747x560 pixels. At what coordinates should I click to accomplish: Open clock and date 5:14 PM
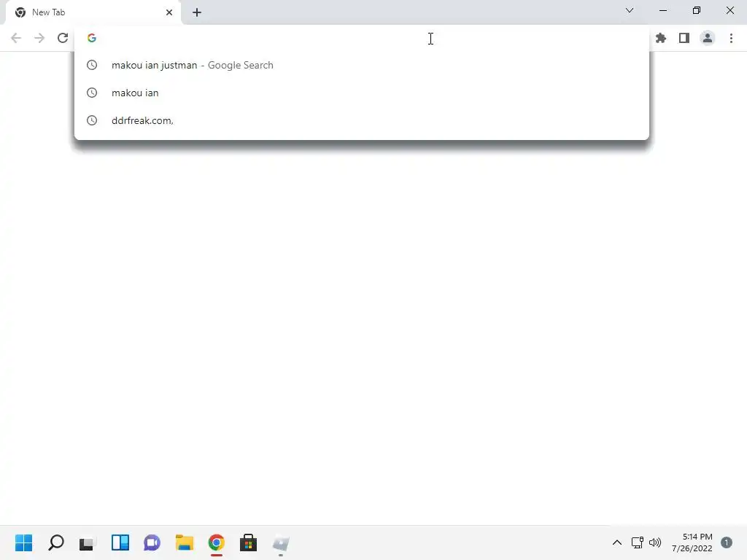click(x=692, y=542)
